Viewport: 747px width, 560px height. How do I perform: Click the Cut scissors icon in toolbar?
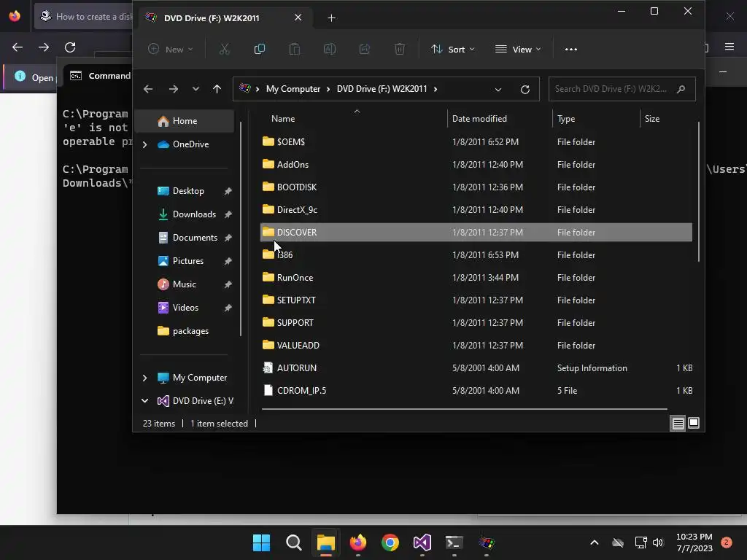click(x=225, y=49)
